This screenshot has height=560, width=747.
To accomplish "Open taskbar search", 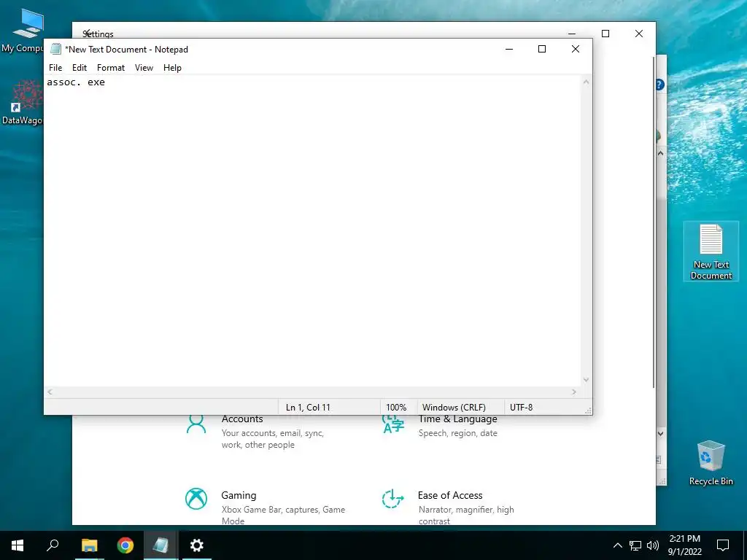I will pyautogui.click(x=53, y=545).
